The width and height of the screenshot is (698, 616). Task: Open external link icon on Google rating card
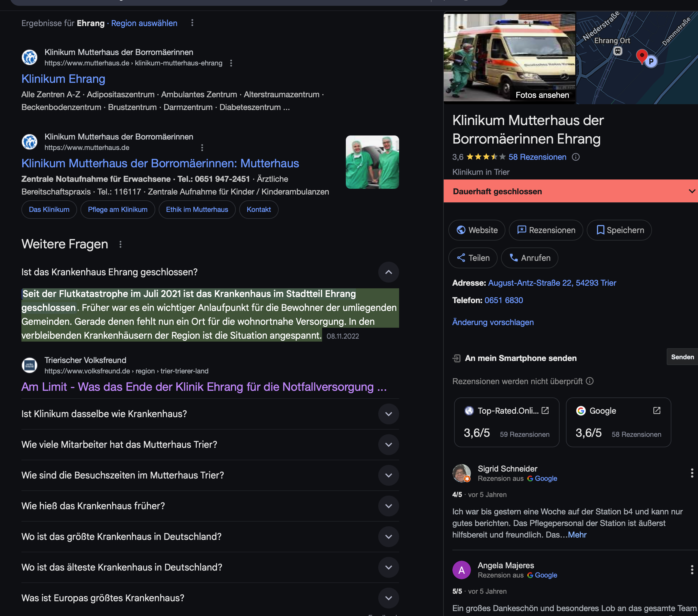[657, 410]
